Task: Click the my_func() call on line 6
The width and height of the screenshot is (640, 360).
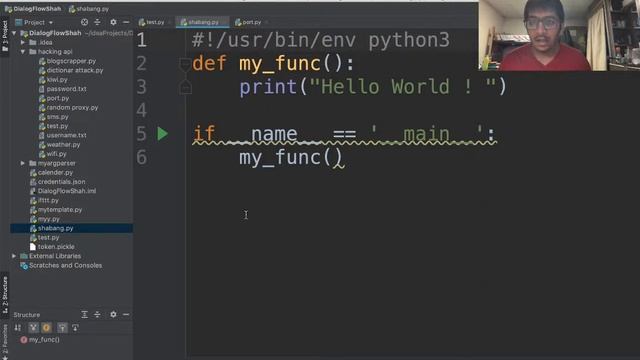Action: (x=292, y=158)
